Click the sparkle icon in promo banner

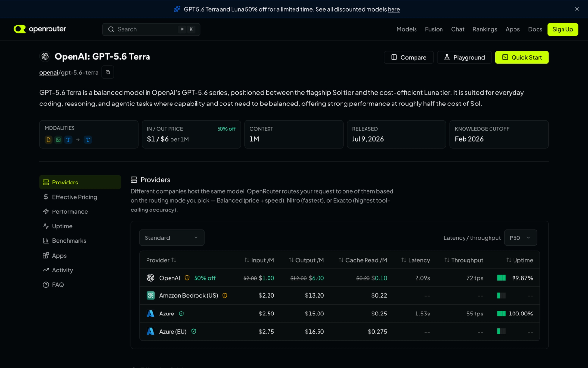tap(177, 9)
